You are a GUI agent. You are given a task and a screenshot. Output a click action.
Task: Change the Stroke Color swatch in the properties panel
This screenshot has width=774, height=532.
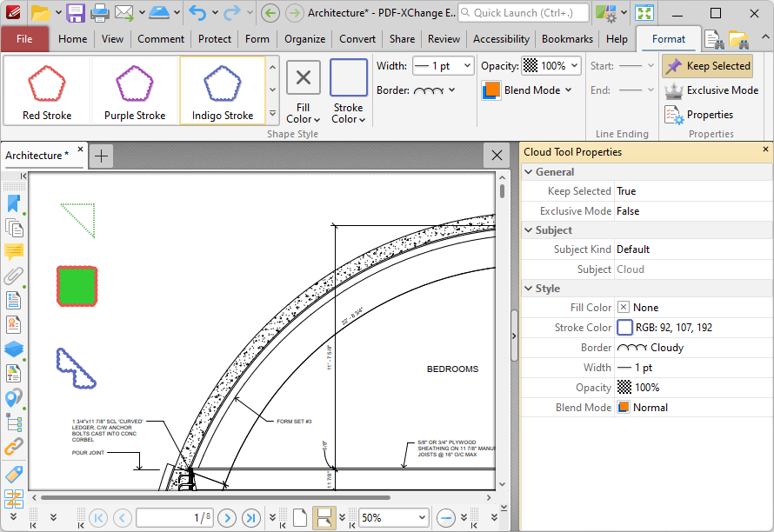(624, 327)
